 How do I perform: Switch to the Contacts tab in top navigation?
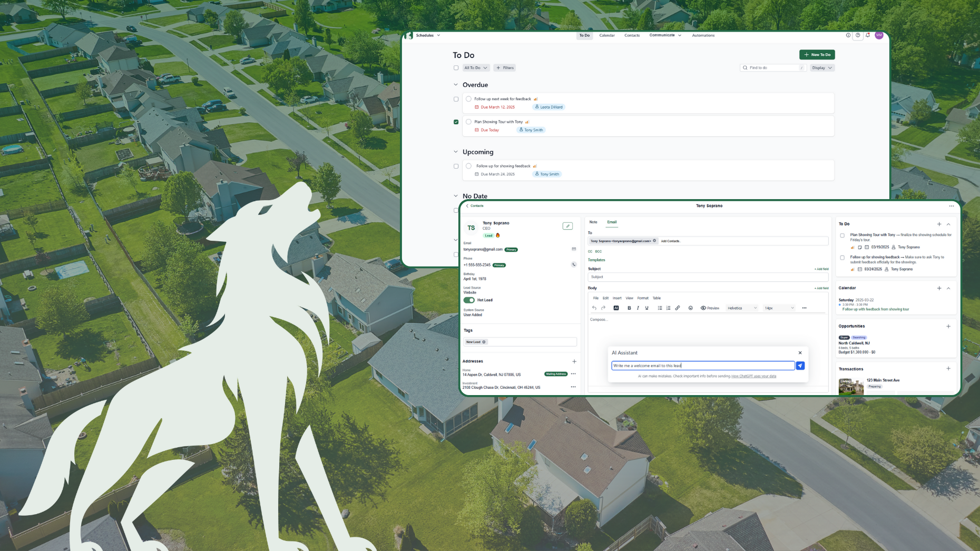point(632,35)
